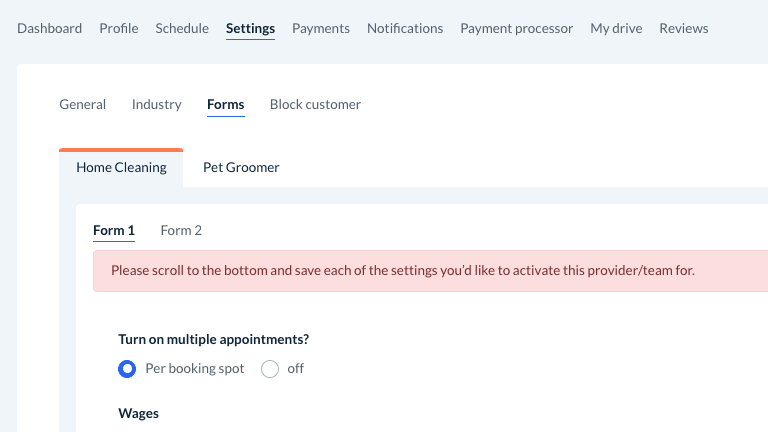The width and height of the screenshot is (768, 432).
Task: Open the Schedule section
Action: [182, 28]
